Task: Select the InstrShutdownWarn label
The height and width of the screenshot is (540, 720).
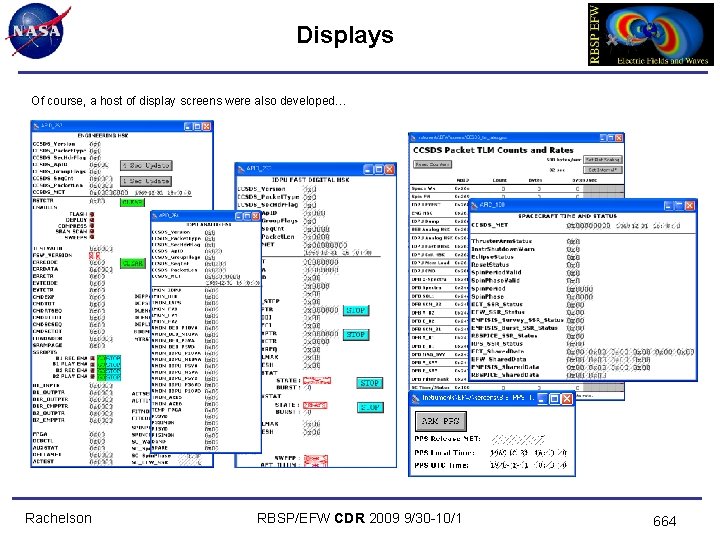Action: tap(503, 249)
